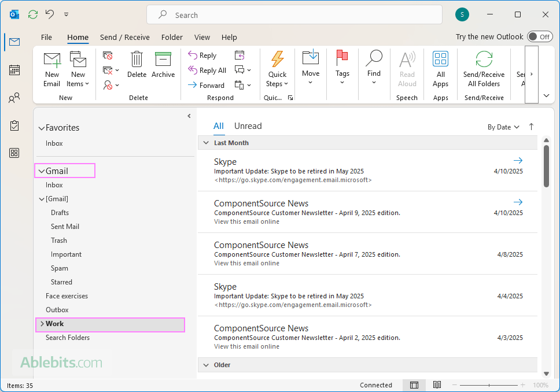Switch to the Folder tab
The height and width of the screenshot is (392, 560).
tap(172, 38)
